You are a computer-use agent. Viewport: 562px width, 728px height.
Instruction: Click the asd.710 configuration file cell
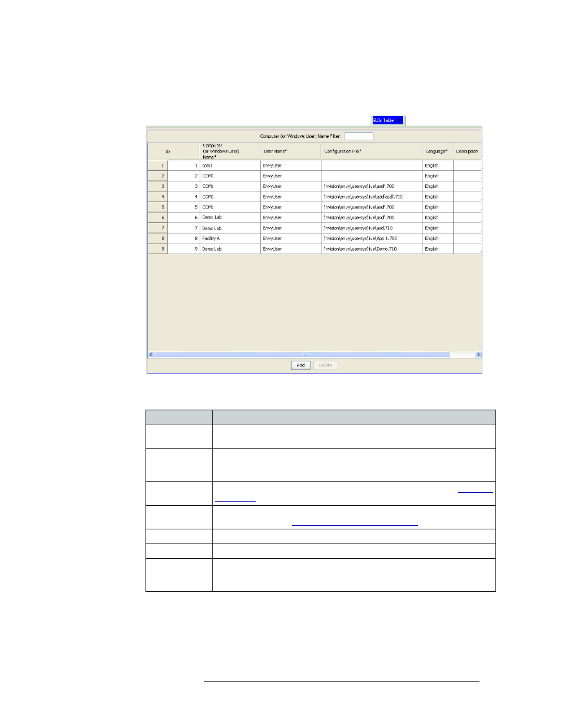[372, 228]
